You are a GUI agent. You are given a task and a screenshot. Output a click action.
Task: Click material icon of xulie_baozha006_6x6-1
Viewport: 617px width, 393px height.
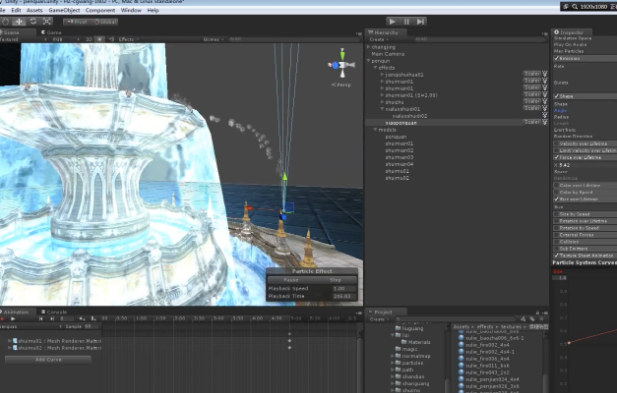point(461,338)
